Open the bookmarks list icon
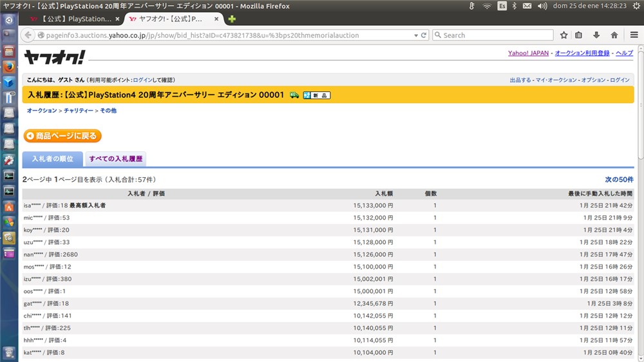 tap(579, 35)
